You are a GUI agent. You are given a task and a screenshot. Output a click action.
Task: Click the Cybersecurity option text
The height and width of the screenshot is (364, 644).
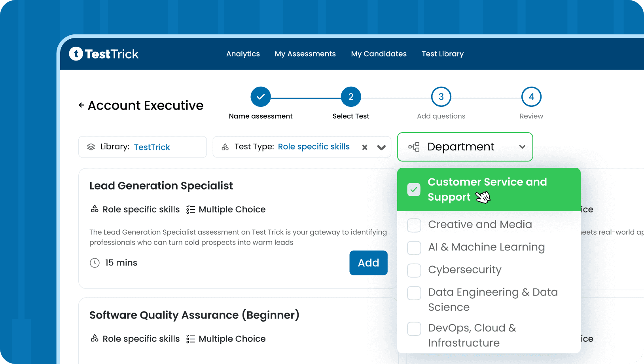(x=465, y=270)
